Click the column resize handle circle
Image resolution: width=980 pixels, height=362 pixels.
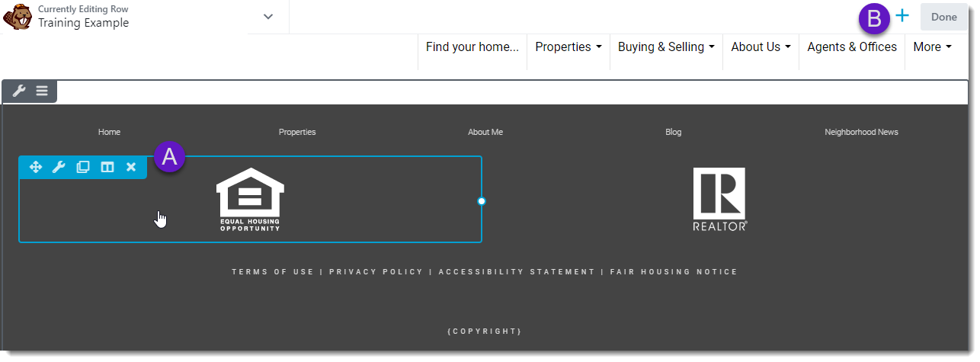point(482,201)
